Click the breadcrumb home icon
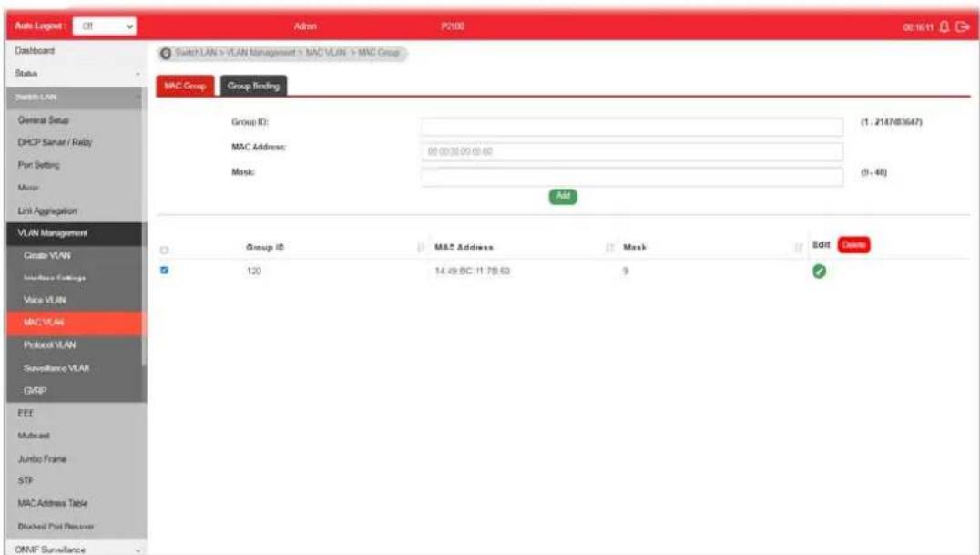This screenshot has height=555, width=980. pyautogui.click(x=166, y=53)
